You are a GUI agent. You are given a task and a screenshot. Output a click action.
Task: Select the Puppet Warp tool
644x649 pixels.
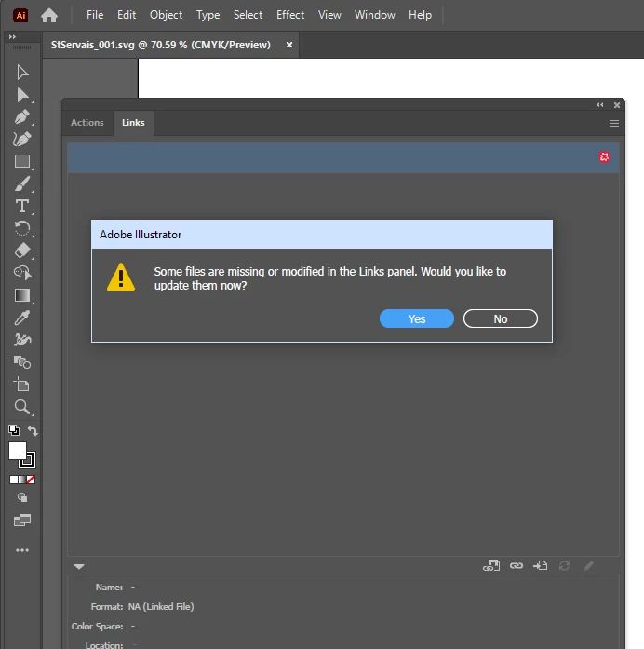(x=22, y=340)
